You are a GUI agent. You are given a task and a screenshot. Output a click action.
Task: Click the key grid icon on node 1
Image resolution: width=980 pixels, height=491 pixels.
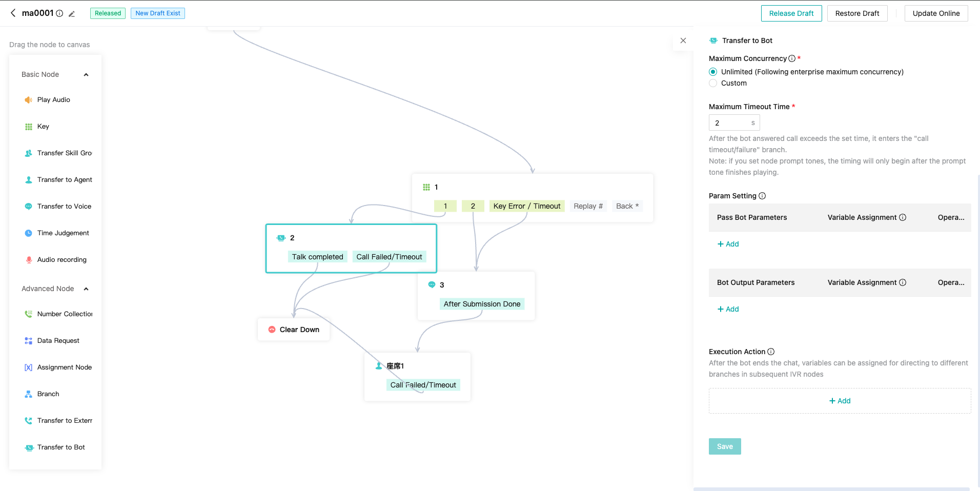pos(426,187)
